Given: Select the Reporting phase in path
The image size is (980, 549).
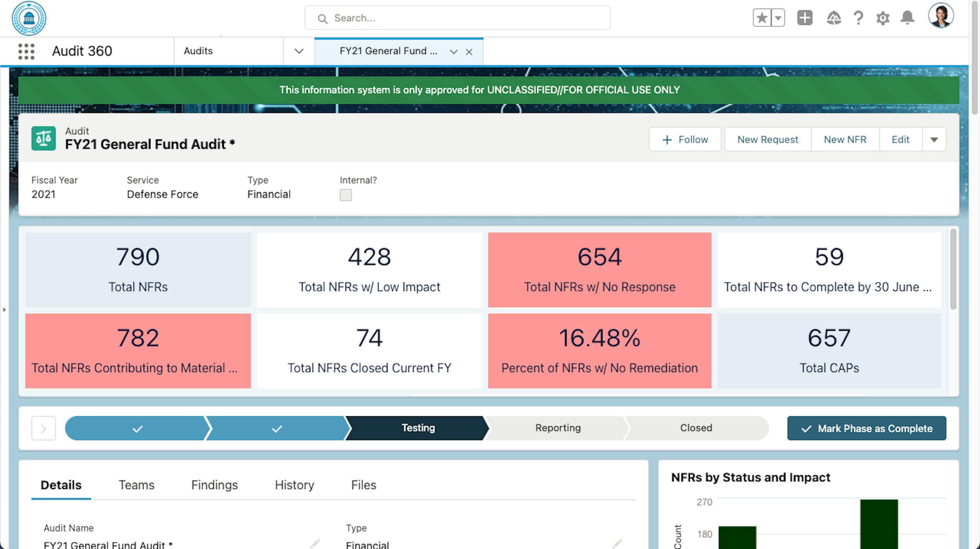Looking at the screenshot, I should [x=557, y=428].
